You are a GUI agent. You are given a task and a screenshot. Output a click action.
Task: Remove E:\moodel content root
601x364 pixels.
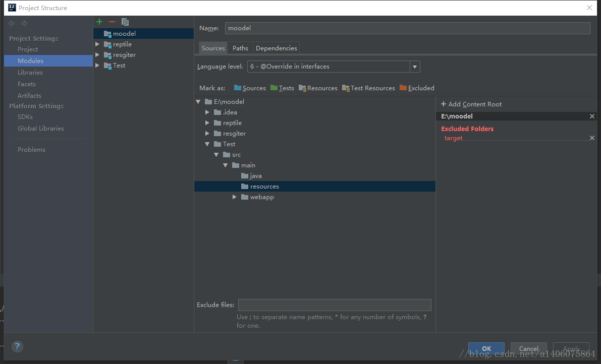coord(592,116)
